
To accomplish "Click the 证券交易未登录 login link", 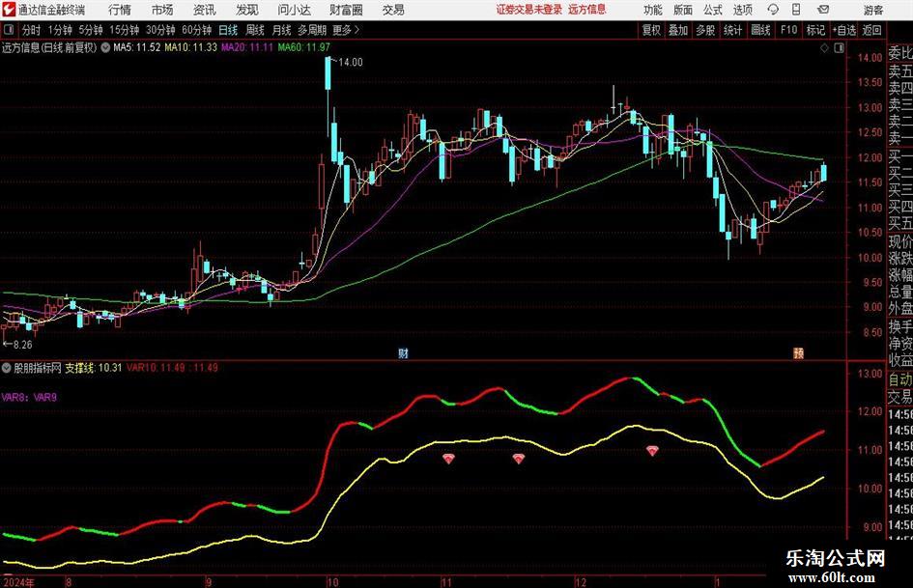I will point(529,10).
